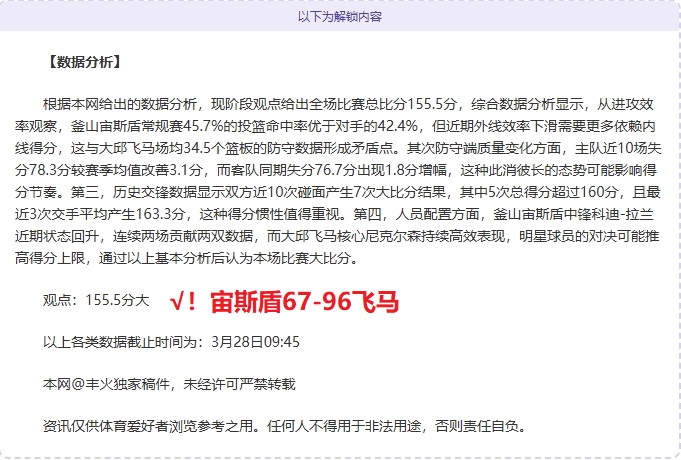Viewport: 681px width, 460px height.
Task: Click the line starting '分78.3分较赛季均值改善3.1分'
Action: (x=336, y=170)
